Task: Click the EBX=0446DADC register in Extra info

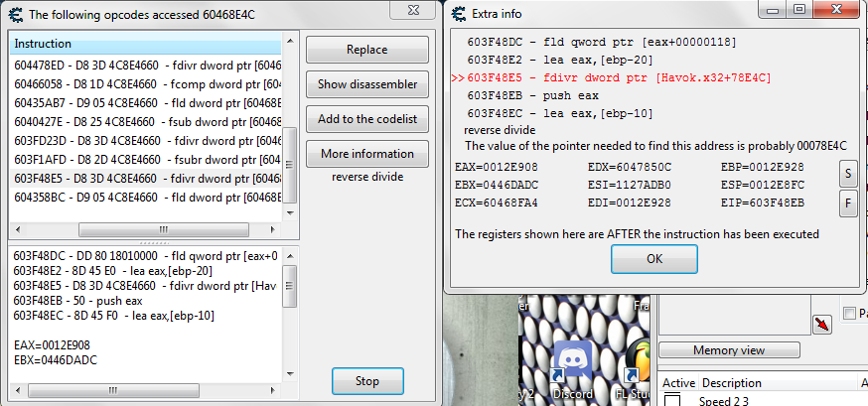Action: (497, 185)
